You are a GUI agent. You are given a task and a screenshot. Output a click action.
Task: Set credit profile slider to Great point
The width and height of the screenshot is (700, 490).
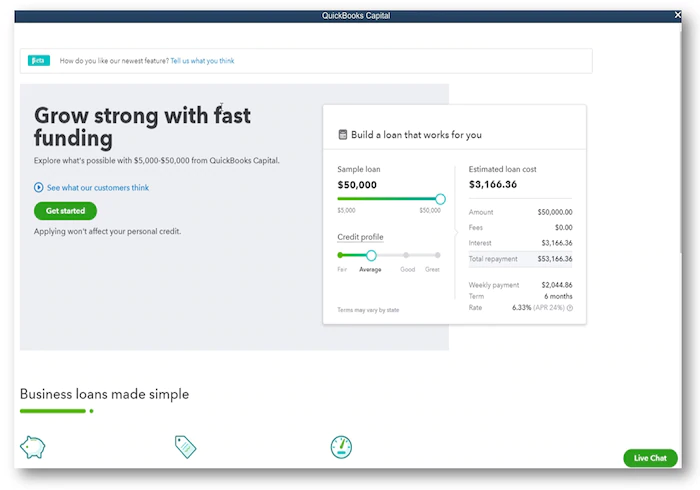[x=438, y=255]
